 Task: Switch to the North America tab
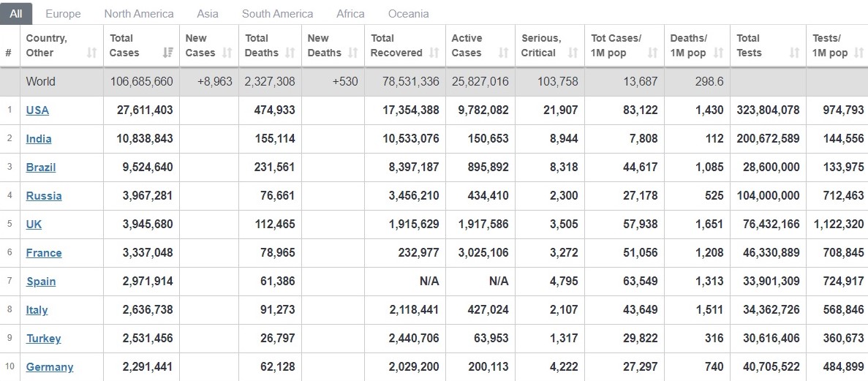click(x=139, y=14)
